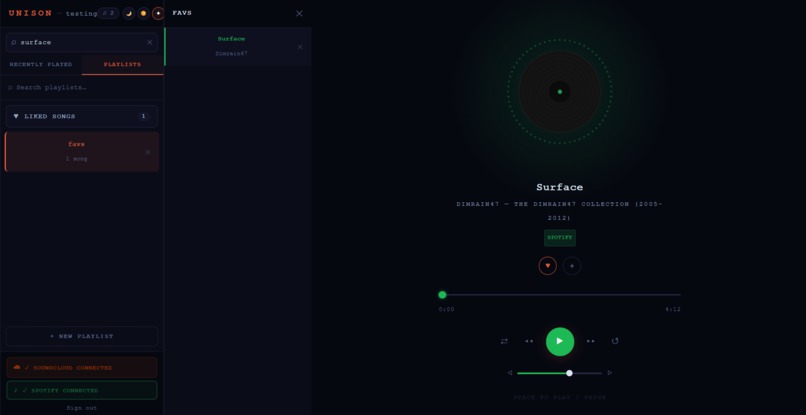806x415 pixels.
Task: Click the Search playlists field
Action: pyautogui.click(x=82, y=87)
